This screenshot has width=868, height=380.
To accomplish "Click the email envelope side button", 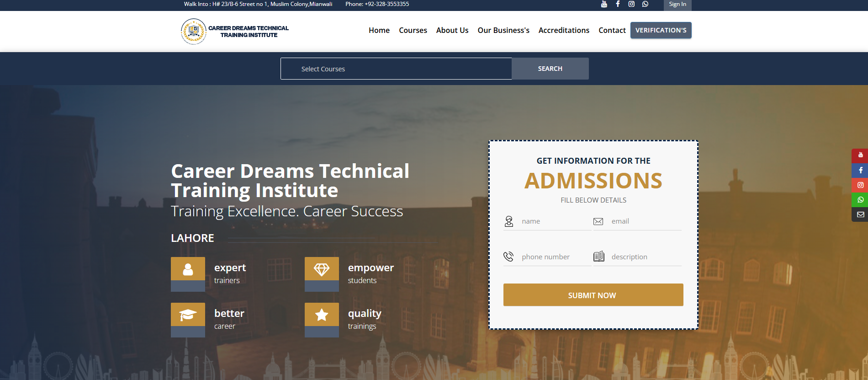I will coord(860,214).
